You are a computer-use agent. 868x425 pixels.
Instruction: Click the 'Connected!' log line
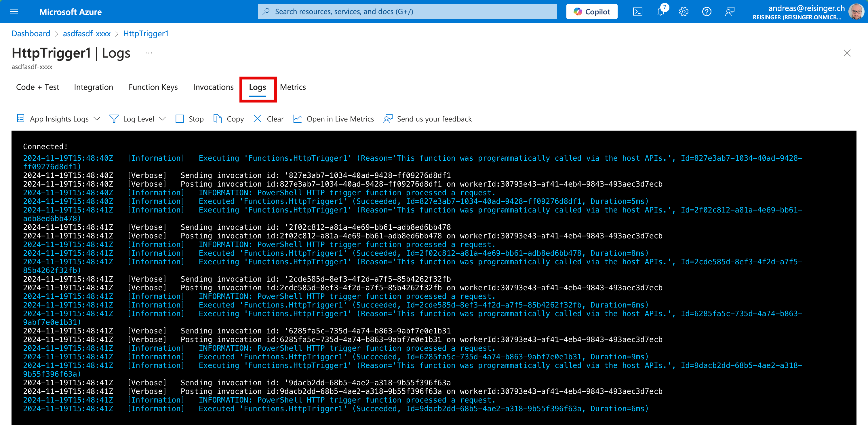click(45, 147)
